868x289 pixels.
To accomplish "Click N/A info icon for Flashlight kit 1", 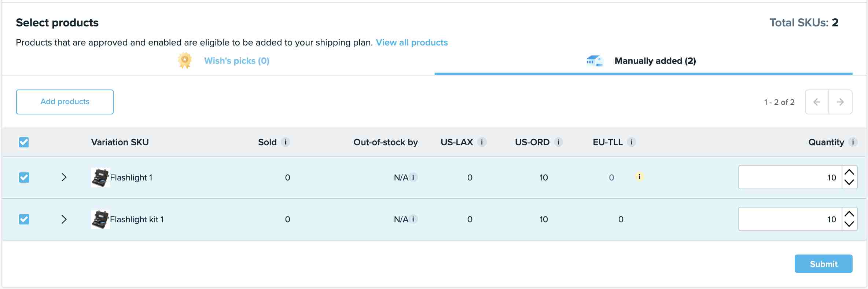I will click(413, 219).
